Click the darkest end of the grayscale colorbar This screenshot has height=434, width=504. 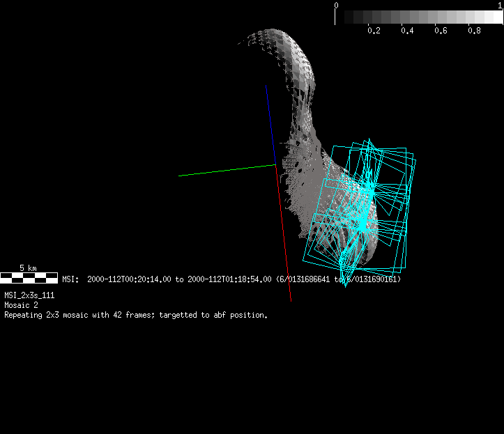[x=340, y=17]
